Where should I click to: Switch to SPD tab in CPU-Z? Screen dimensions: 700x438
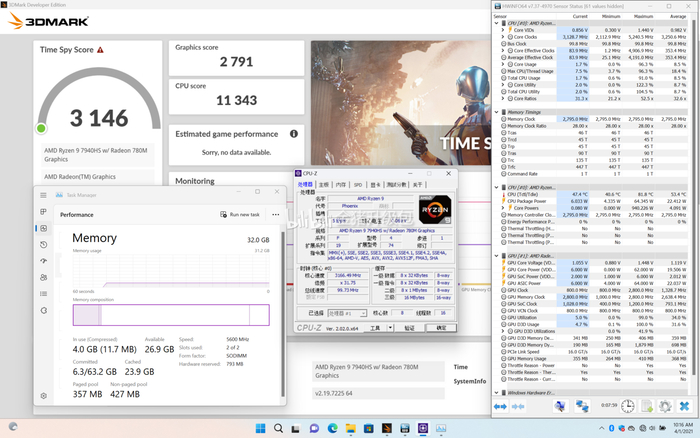click(x=358, y=184)
